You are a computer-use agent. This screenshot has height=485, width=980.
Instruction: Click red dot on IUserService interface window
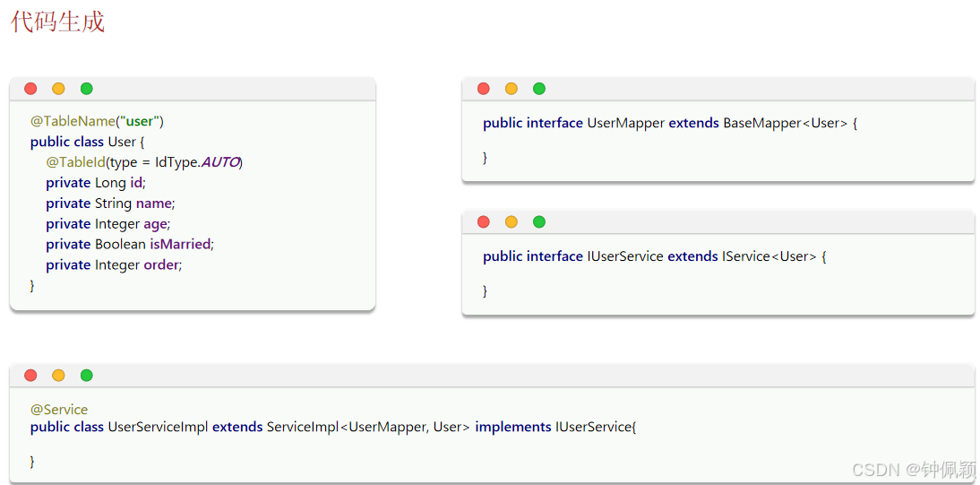click(x=483, y=221)
